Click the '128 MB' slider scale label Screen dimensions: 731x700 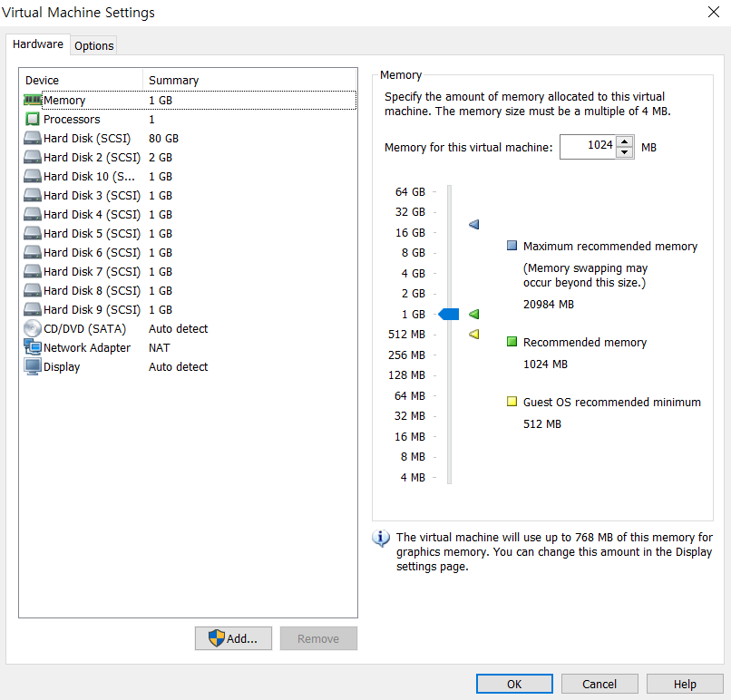click(406, 375)
